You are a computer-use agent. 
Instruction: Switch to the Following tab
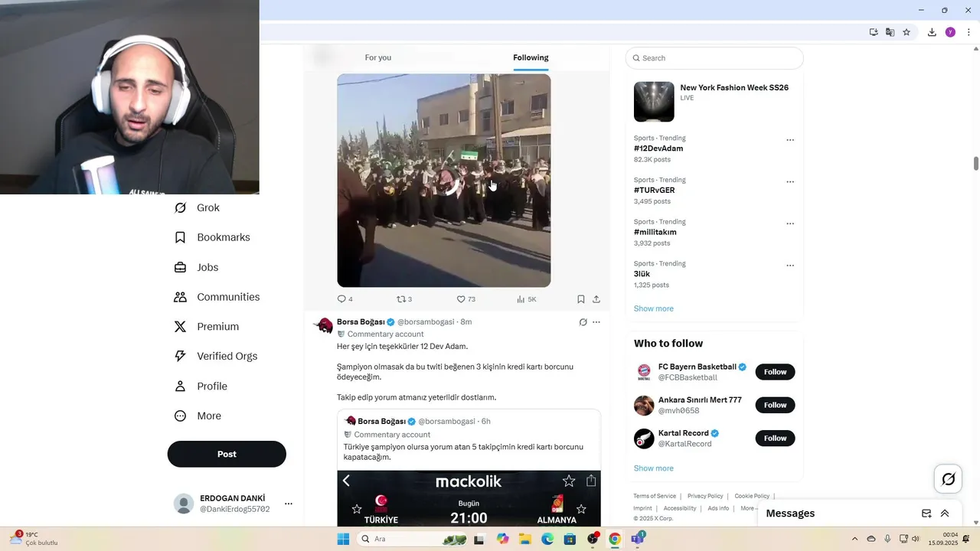tap(531, 57)
